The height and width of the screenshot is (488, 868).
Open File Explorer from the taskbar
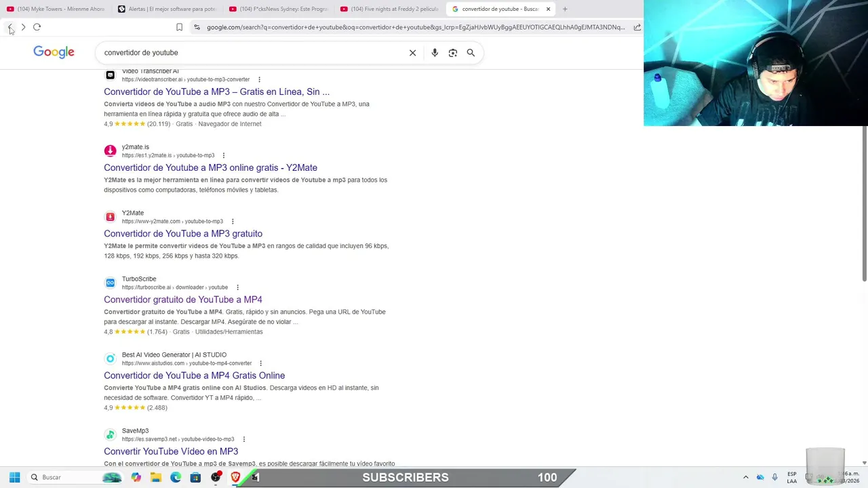click(x=156, y=477)
